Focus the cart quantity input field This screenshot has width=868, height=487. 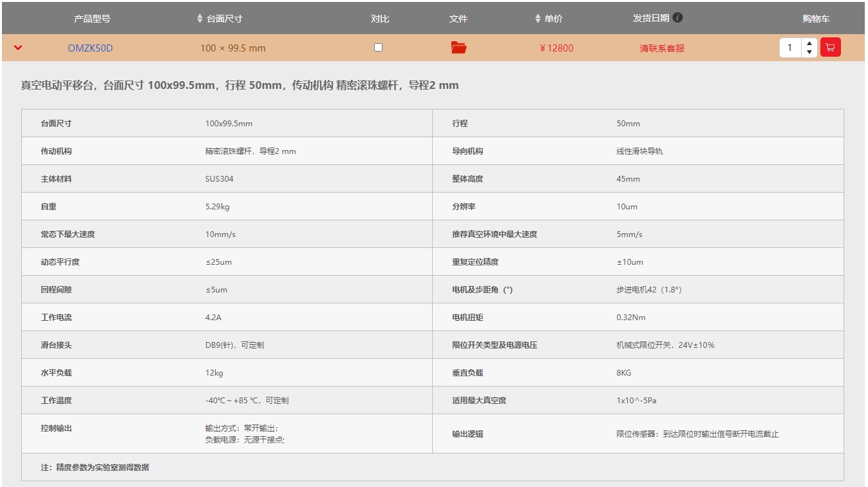791,48
